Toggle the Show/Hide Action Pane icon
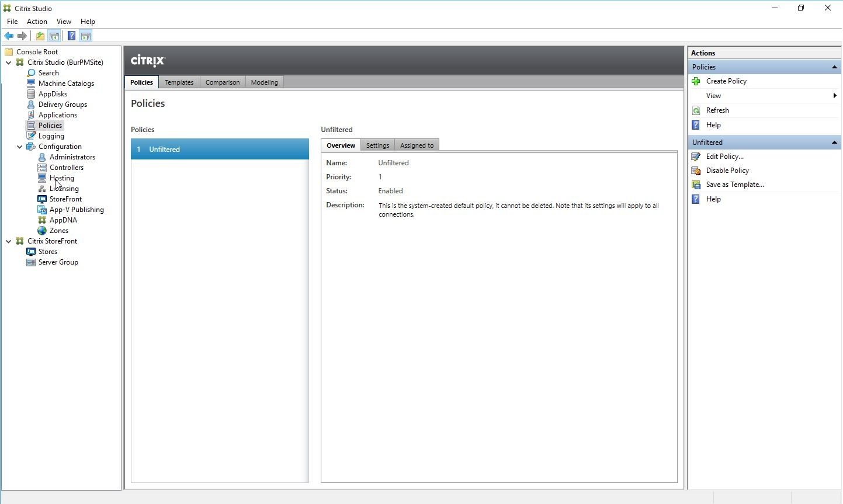Image resolution: width=843 pixels, height=504 pixels. (x=86, y=36)
